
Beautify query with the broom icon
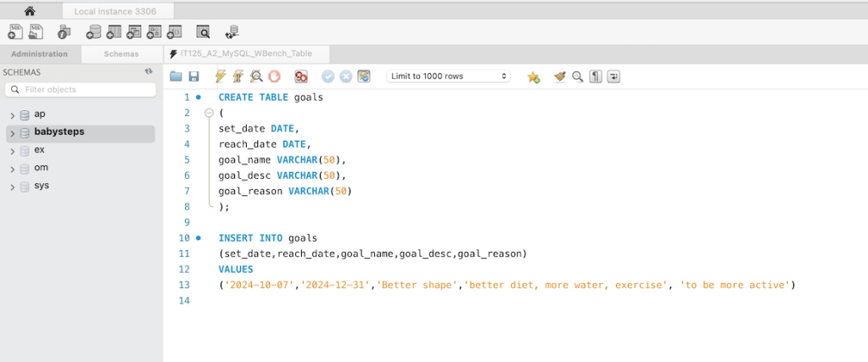tap(559, 76)
